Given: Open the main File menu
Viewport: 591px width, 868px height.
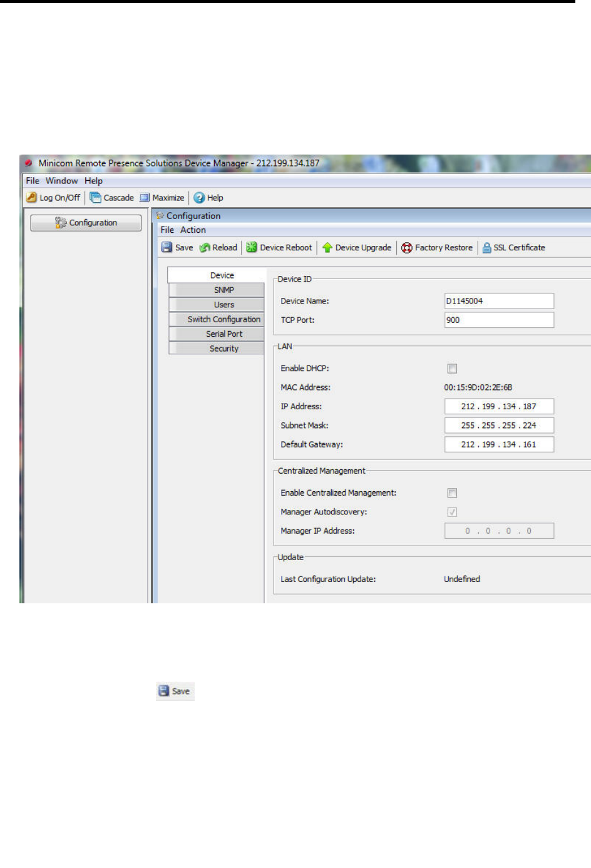Looking at the screenshot, I should pyautogui.click(x=33, y=180).
